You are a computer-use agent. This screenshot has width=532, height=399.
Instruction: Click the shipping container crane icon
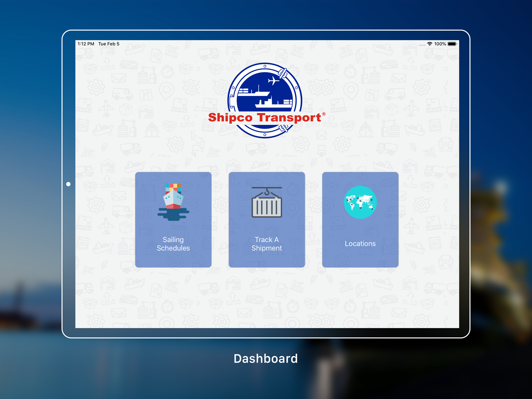click(267, 202)
